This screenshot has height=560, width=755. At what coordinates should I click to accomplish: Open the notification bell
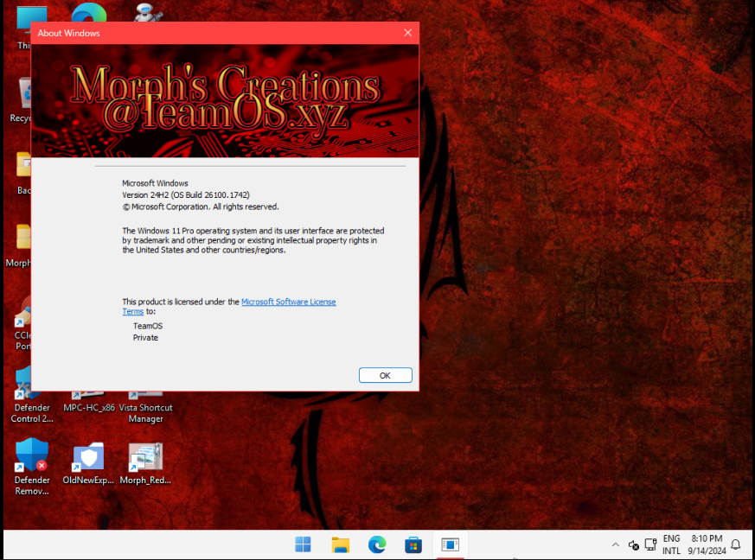736,544
